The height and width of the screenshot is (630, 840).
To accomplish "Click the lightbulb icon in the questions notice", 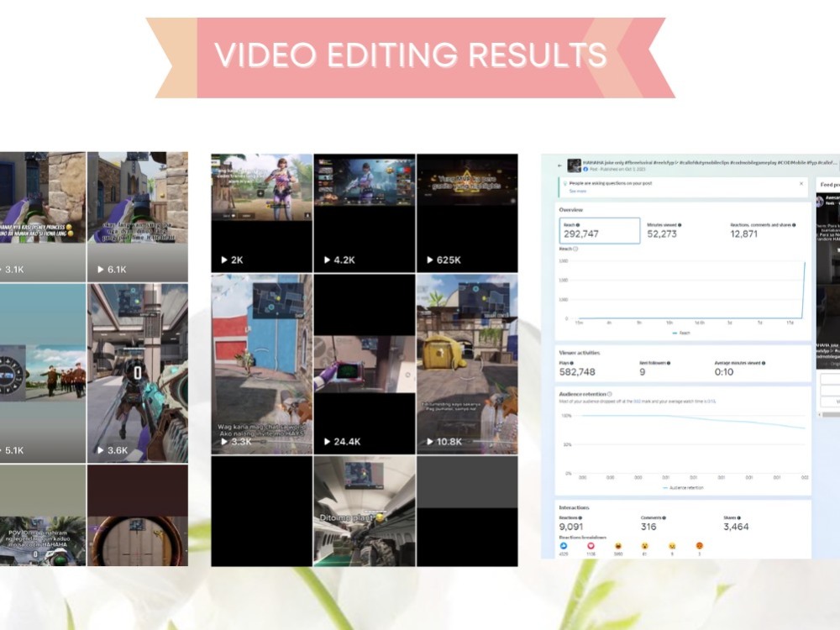I will (564, 184).
